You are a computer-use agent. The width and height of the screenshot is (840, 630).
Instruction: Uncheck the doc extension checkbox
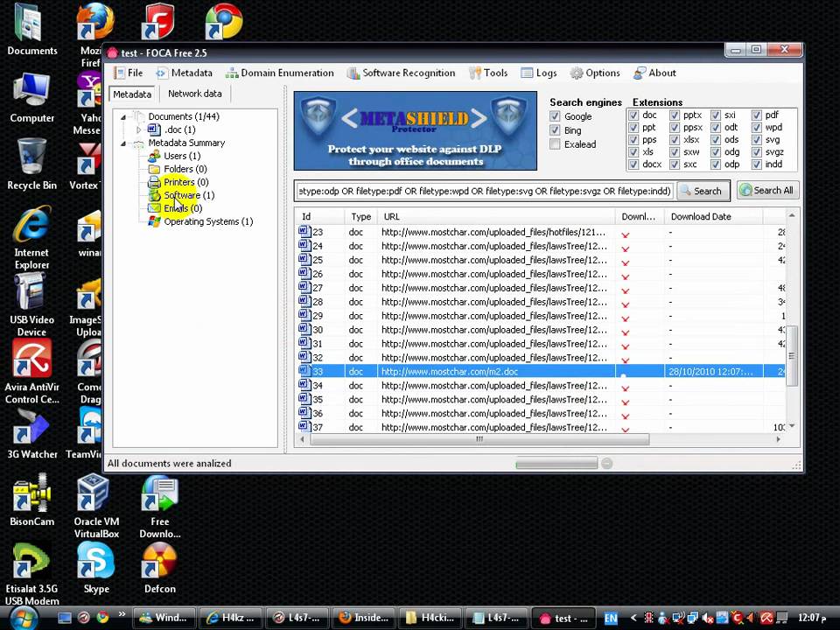click(x=633, y=115)
